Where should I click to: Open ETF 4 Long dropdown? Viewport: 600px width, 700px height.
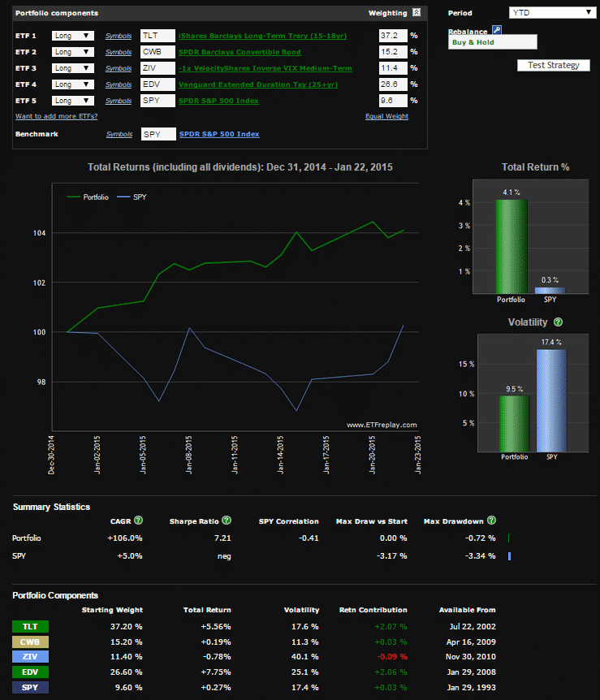pos(73,84)
